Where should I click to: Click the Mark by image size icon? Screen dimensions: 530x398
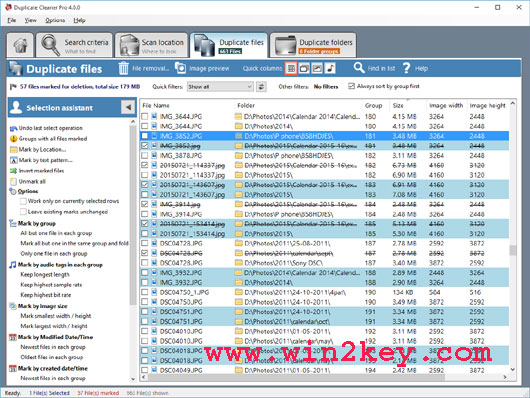[13, 306]
